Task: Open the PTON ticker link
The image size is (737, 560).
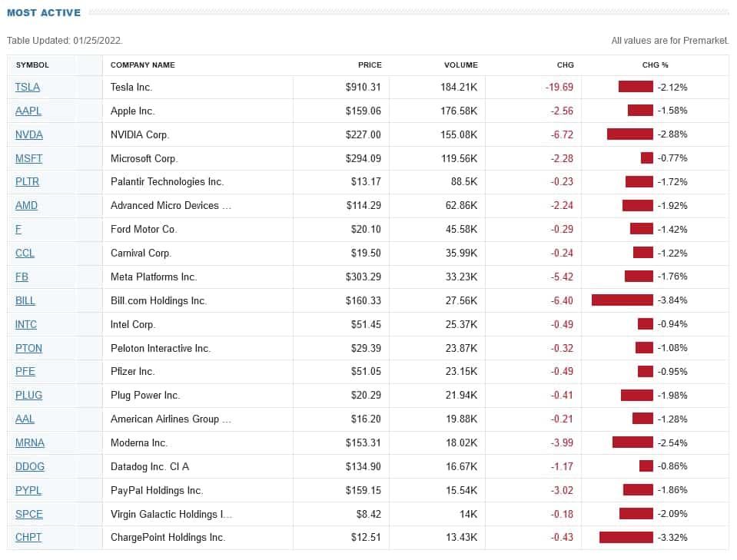Action: (29, 348)
